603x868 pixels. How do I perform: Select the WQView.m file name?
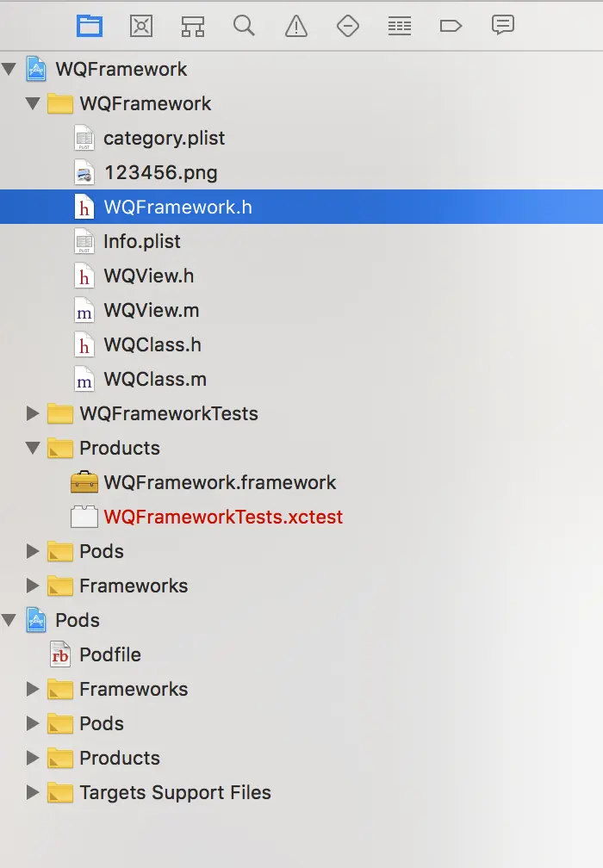pyautogui.click(x=151, y=311)
